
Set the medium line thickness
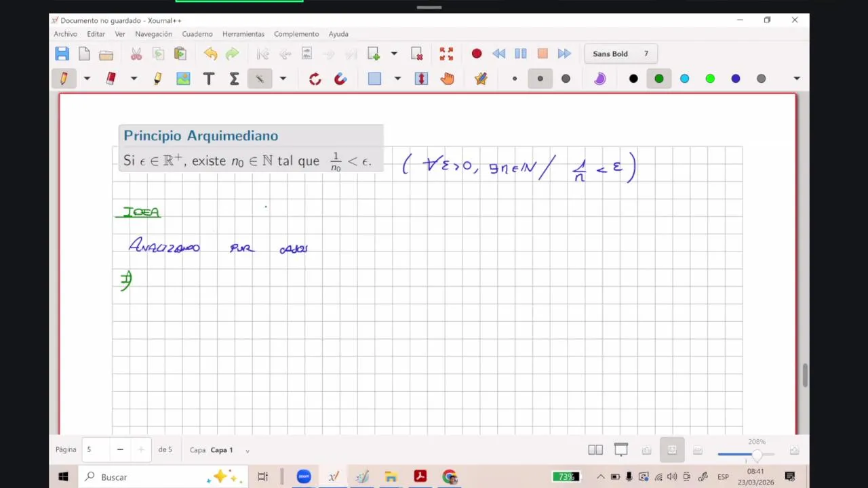coord(540,79)
